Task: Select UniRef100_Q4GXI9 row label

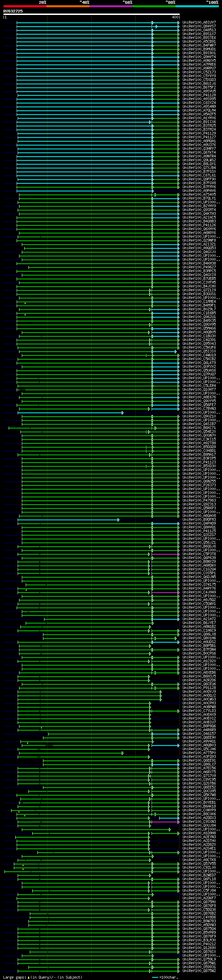Action: (199, 275)
